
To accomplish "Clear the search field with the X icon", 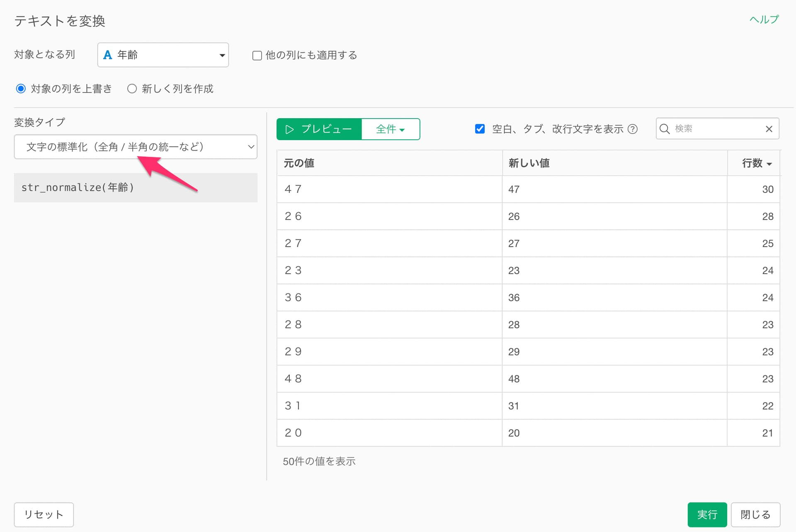I will click(x=769, y=129).
